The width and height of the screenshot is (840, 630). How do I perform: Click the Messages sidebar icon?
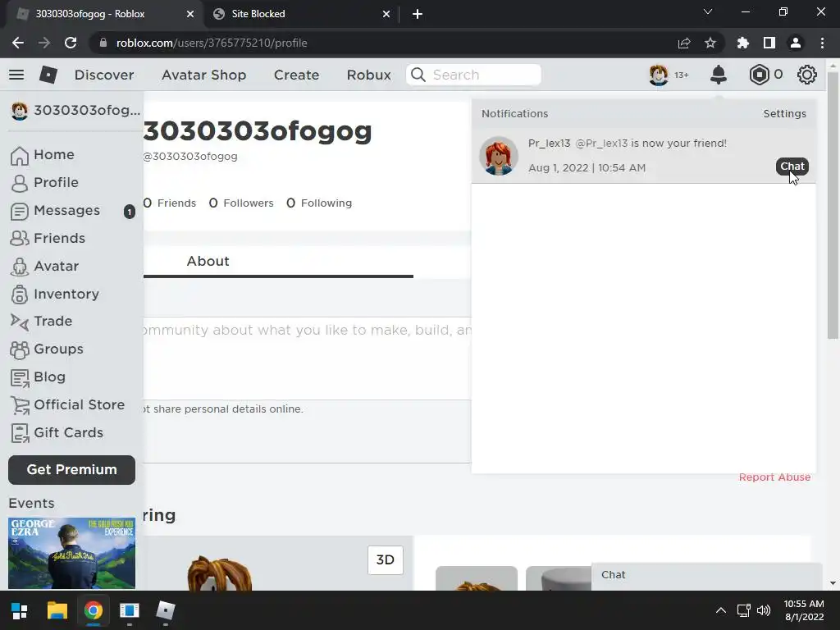point(20,211)
